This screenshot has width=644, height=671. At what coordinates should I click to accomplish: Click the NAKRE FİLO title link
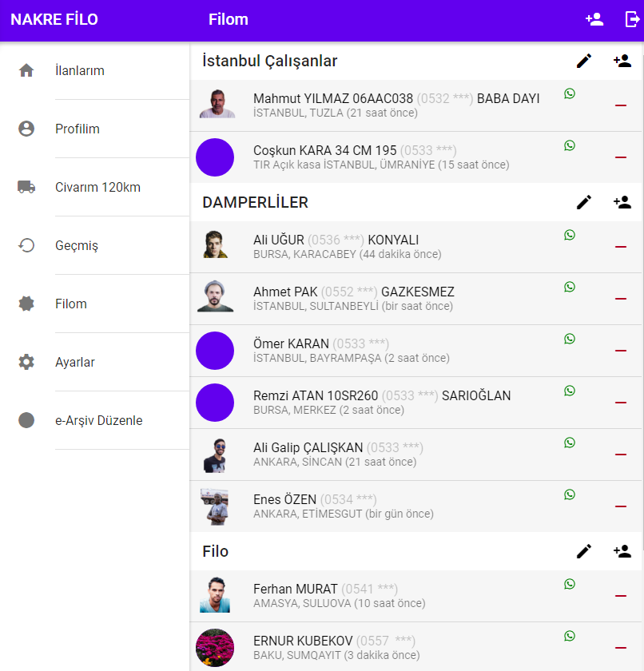(x=54, y=20)
